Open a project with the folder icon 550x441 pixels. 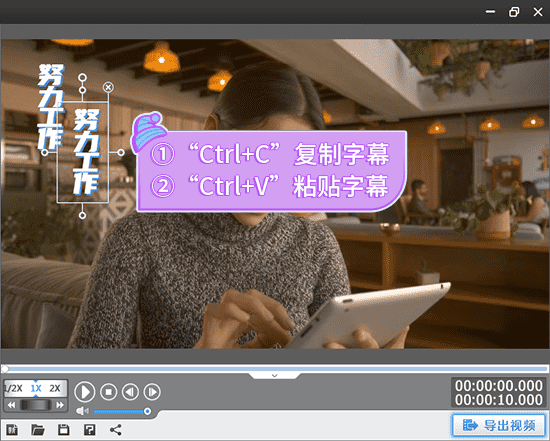coord(38,430)
